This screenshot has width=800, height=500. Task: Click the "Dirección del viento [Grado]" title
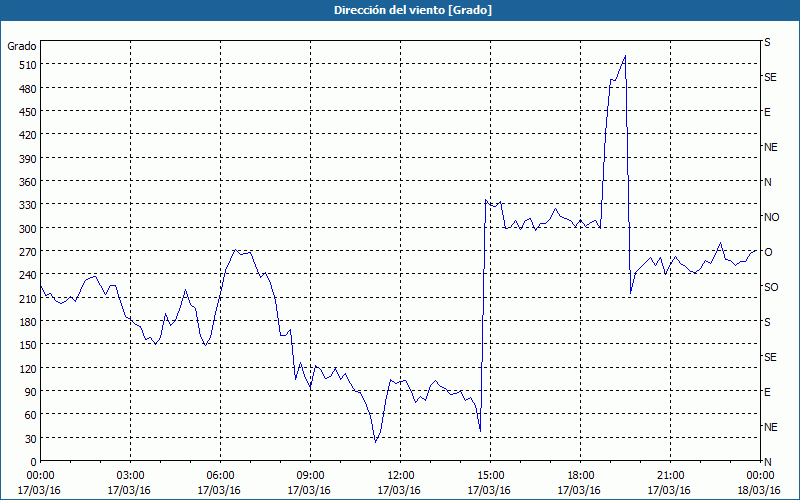413,10
